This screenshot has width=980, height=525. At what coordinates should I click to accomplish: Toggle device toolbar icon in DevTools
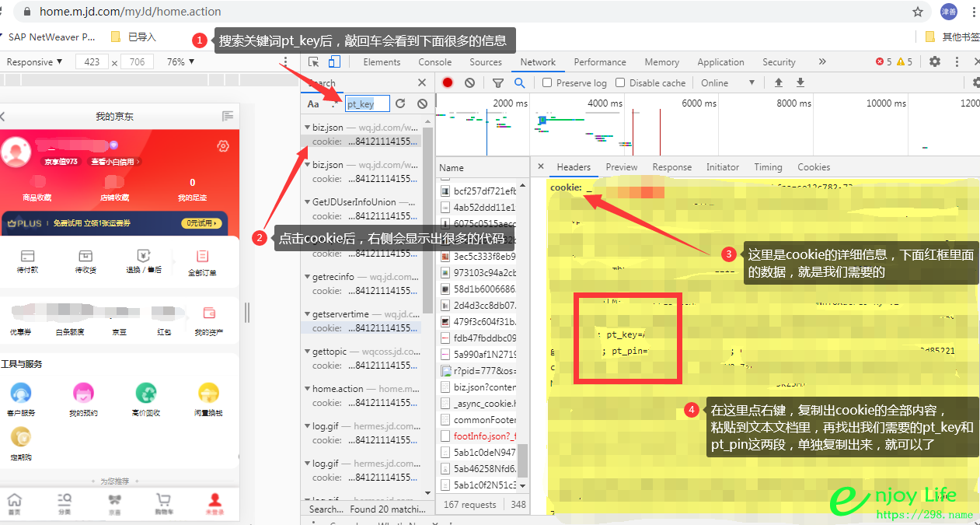coord(333,62)
